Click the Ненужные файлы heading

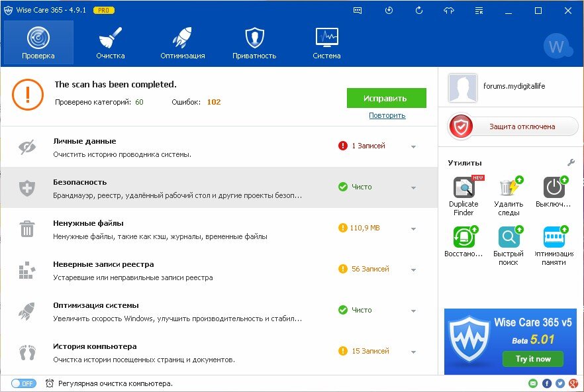(x=88, y=223)
